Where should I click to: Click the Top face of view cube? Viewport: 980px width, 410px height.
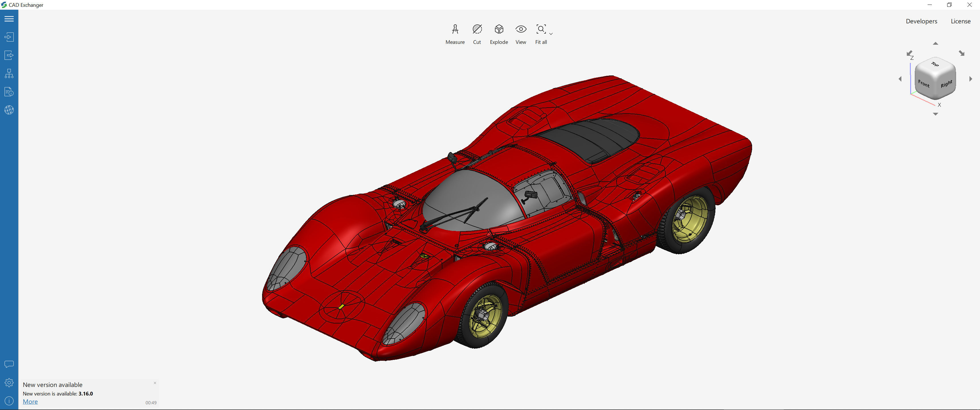click(935, 64)
